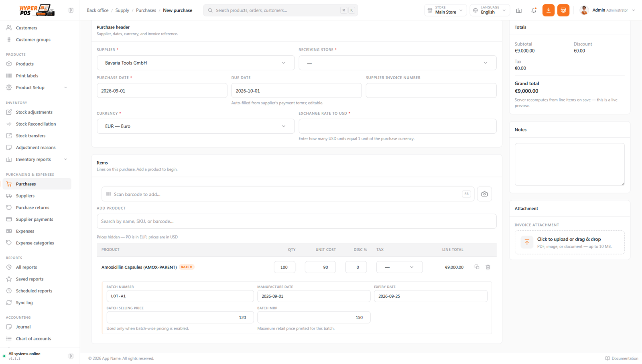Click the Expiry Date field 2026-09-25
The width and height of the screenshot is (642, 364).
click(x=431, y=296)
